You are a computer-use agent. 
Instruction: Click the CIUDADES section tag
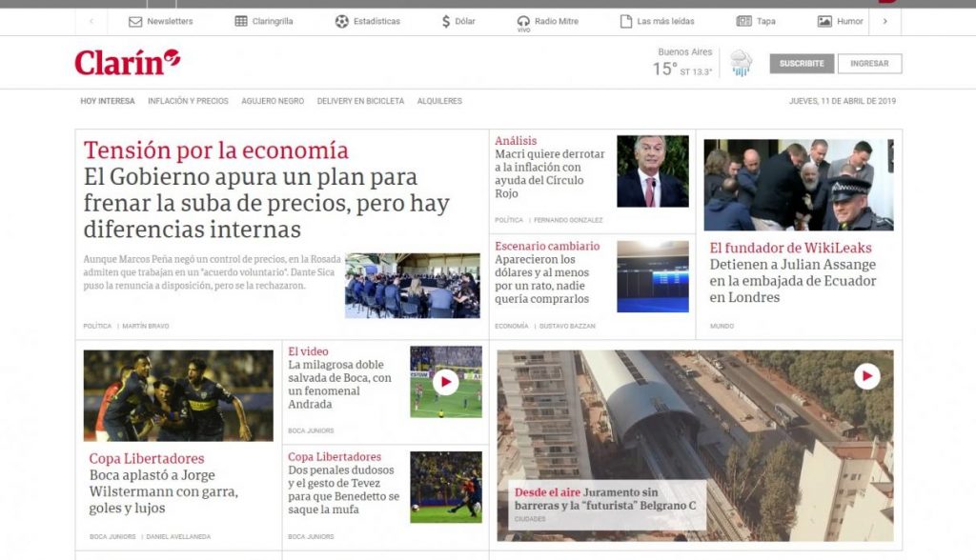pyautogui.click(x=530, y=519)
